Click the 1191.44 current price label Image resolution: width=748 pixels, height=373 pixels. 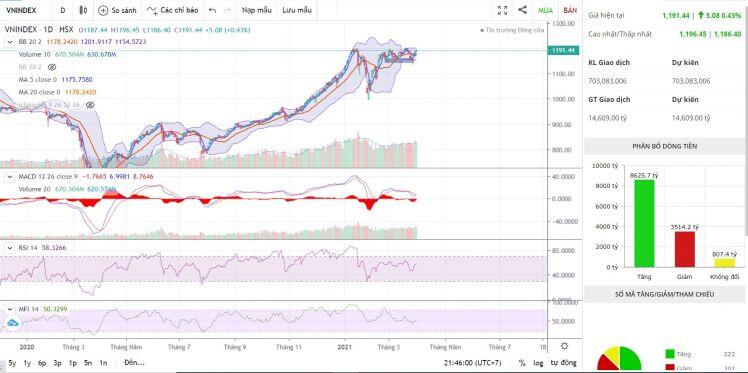(563, 50)
